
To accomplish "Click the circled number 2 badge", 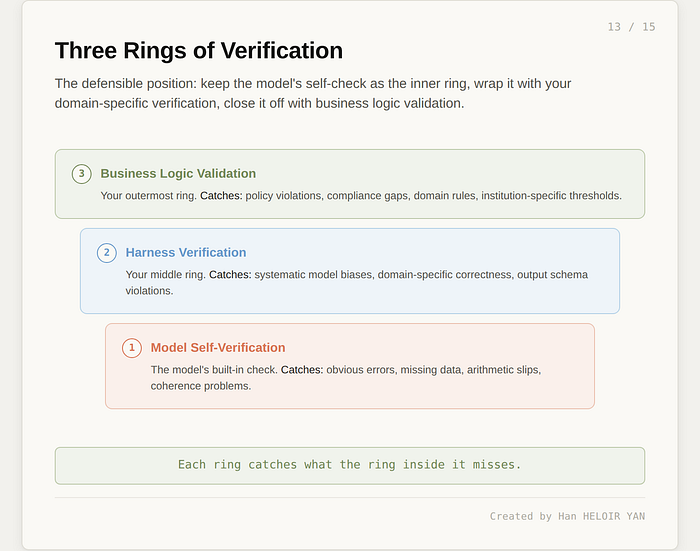I will [107, 253].
